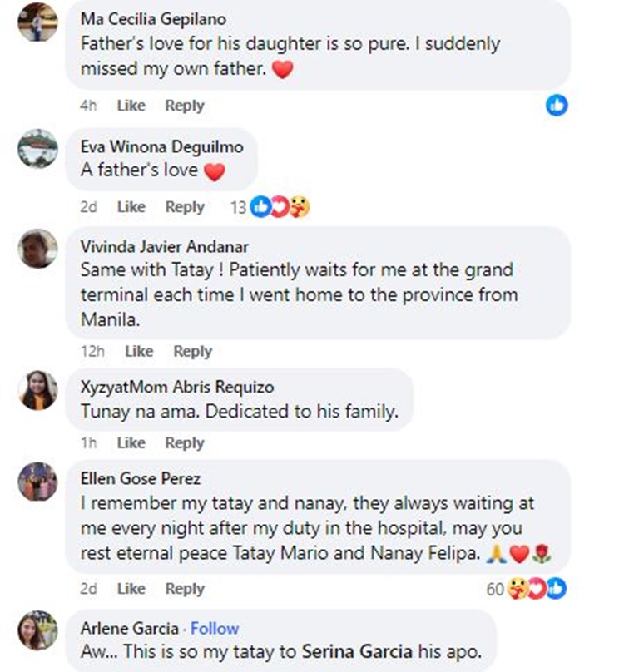The height and width of the screenshot is (672, 624).
Task: Like Vivinda Javier Andanar's comment
Action: coord(139,351)
